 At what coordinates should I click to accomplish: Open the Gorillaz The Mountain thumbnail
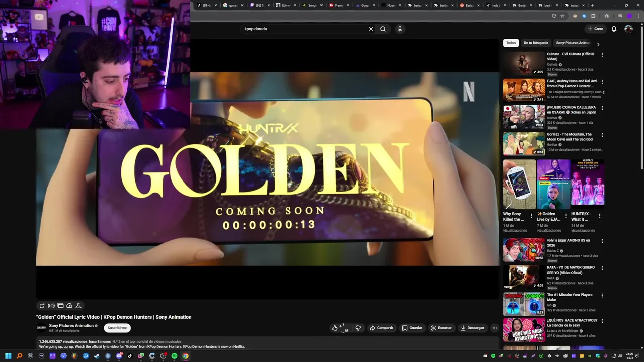pyautogui.click(x=524, y=143)
